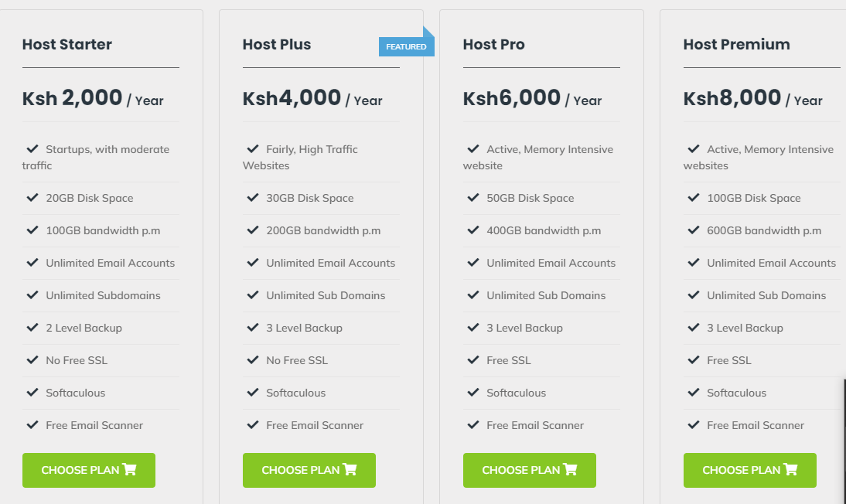Select the 3 Level Backup checkmark under Host Premium
The image size is (846, 504).
[x=693, y=328]
